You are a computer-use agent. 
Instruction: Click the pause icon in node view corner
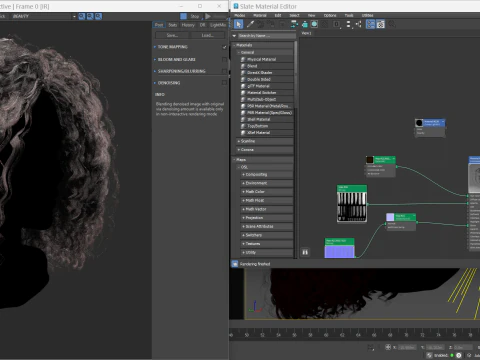click(x=305, y=252)
